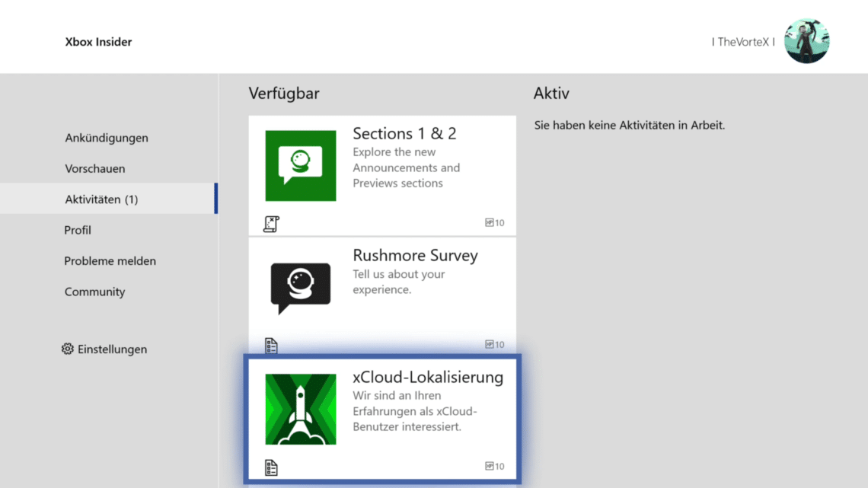Open the TheVorteX profile avatar

click(x=806, y=41)
